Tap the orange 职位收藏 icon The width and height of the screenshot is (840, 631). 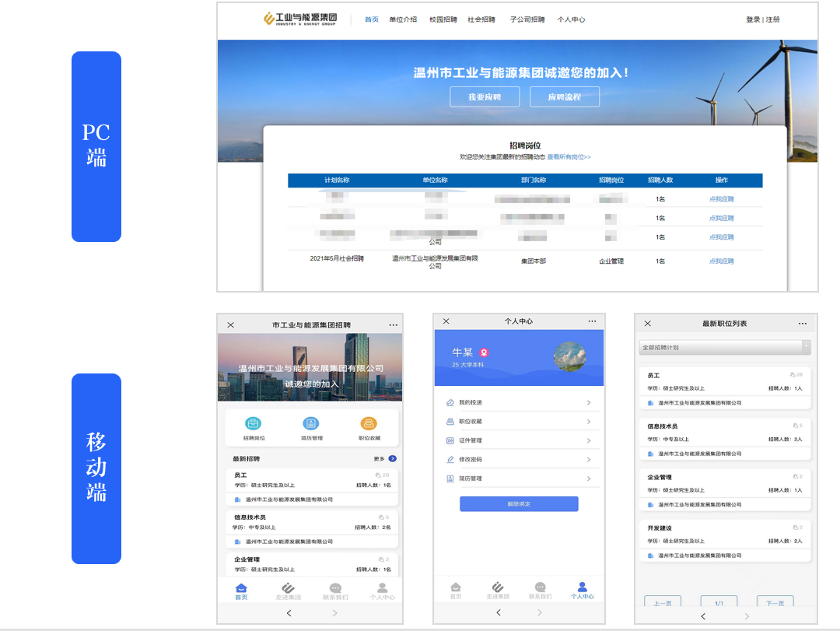368,422
